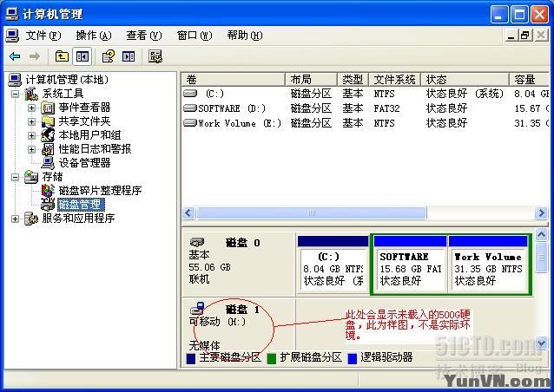Toggle the Show/Hide Console Tree icon
Viewport: 554px width, 392px height.
coord(82,56)
